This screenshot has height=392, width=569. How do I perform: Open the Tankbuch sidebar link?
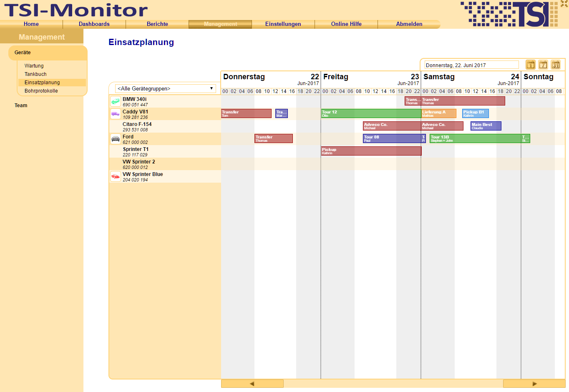click(35, 74)
